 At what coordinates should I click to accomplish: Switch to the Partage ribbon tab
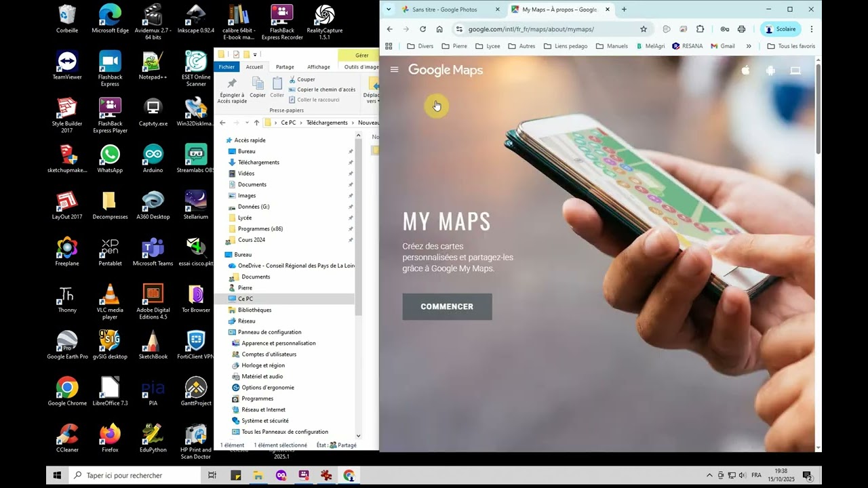tap(285, 66)
